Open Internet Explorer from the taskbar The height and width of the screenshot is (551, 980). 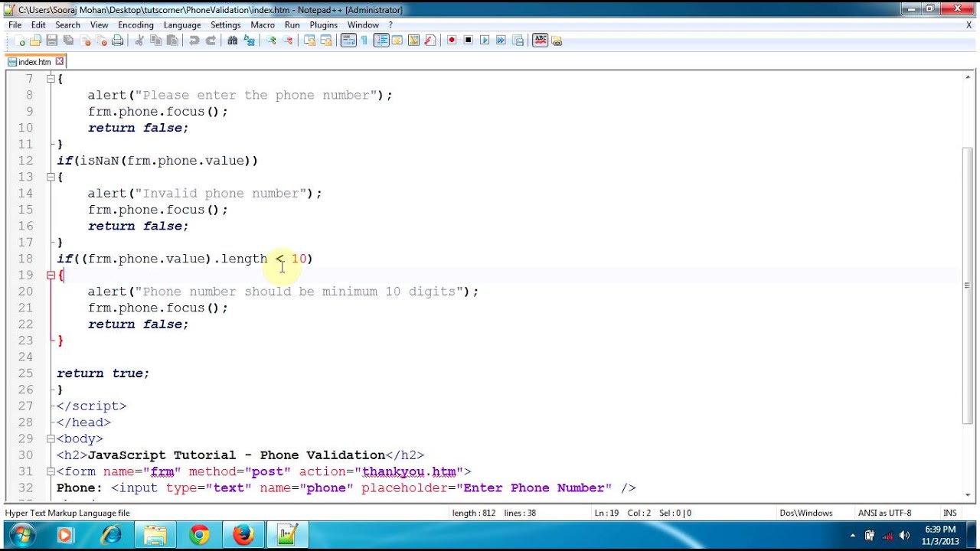click(111, 535)
